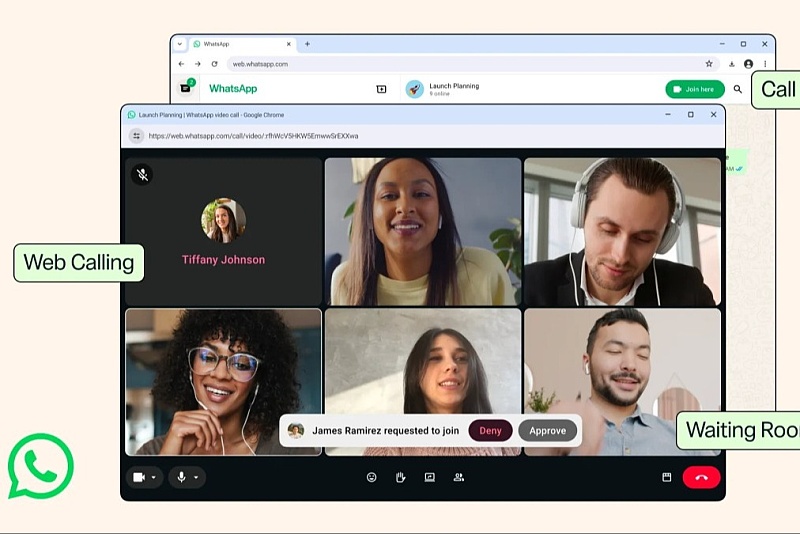This screenshot has width=800, height=534.
Task: Click the new chat icon near WhatsApp title
Action: pos(381,89)
